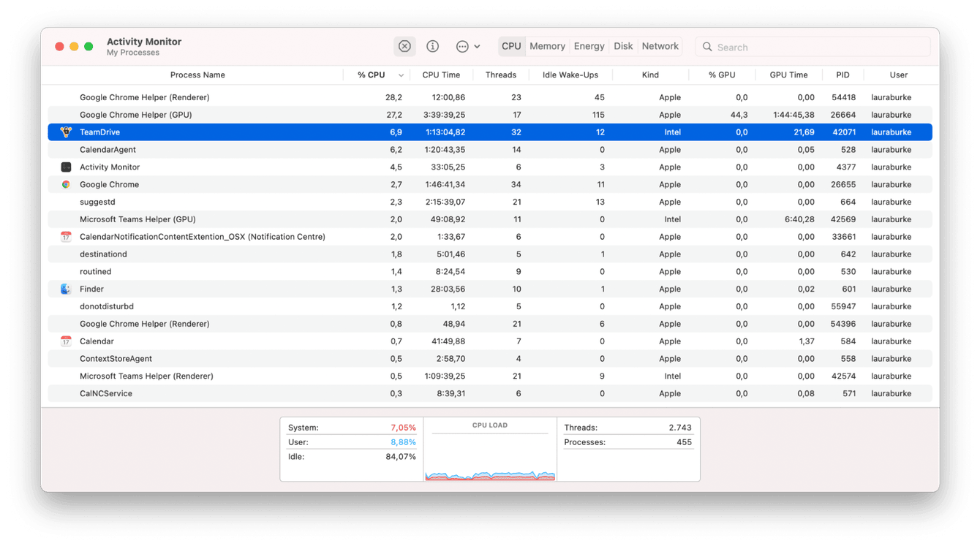Open the ellipsis more-actions menu
The image size is (980, 546).
pos(467,46)
